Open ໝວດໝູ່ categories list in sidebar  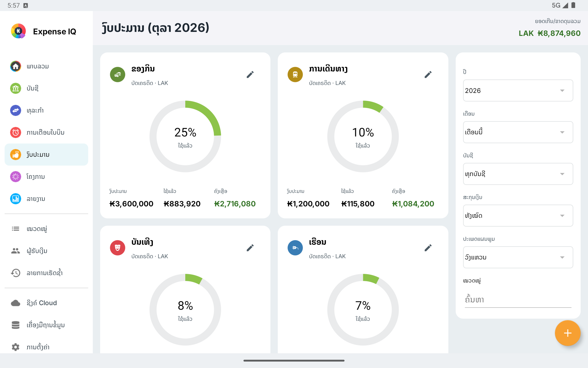coord(46,229)
